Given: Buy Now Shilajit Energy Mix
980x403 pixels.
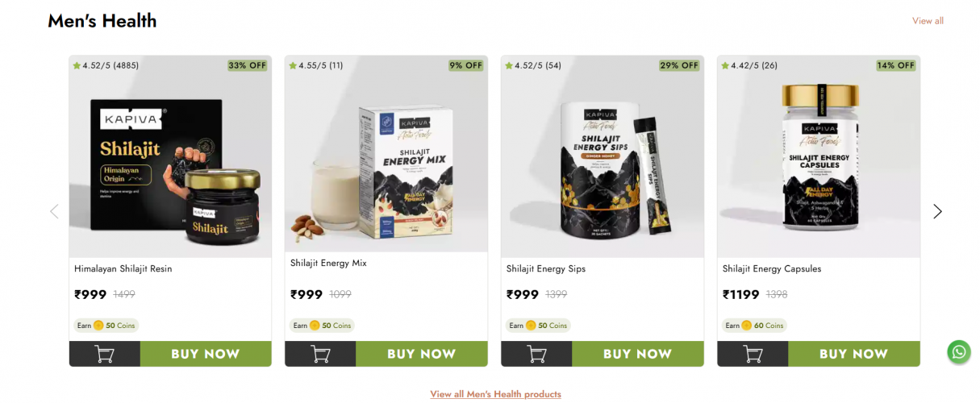Looking at the screenshot, I should coord(422,354).
